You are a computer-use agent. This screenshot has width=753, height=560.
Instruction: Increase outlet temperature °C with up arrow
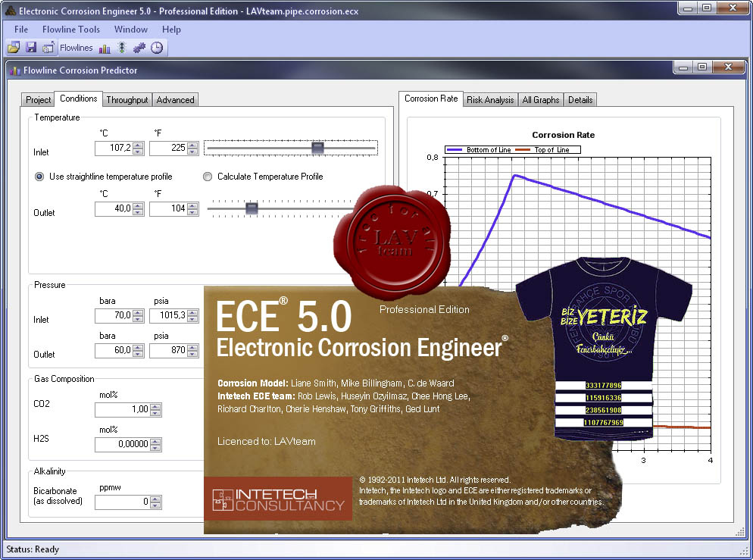pyautogui.click(x=139, y=205)
